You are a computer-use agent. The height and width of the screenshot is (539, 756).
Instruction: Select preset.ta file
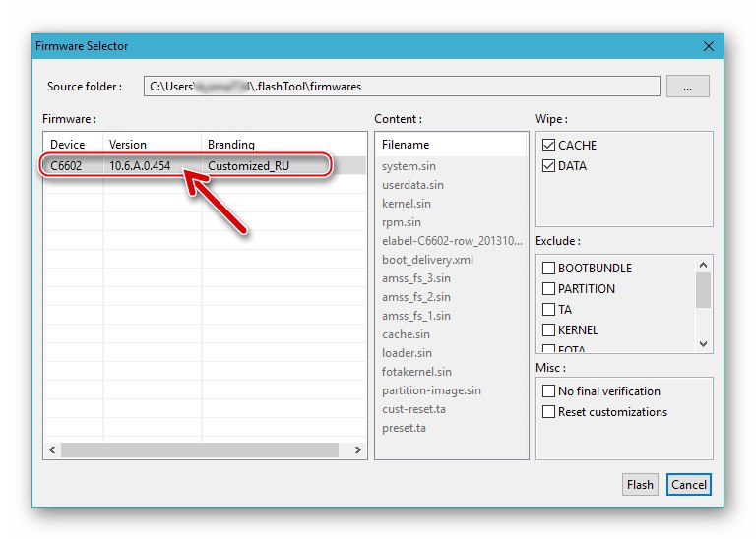pos(404,428)
